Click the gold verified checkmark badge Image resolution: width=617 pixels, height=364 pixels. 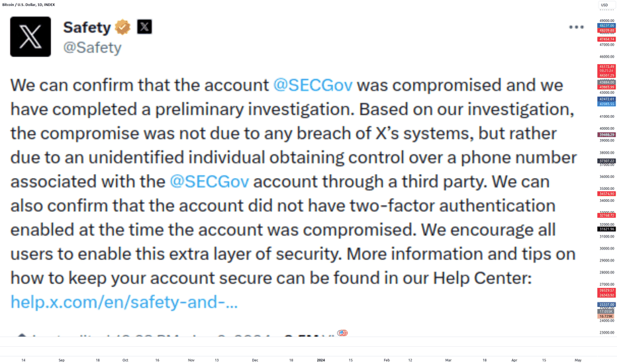(122, 27)
